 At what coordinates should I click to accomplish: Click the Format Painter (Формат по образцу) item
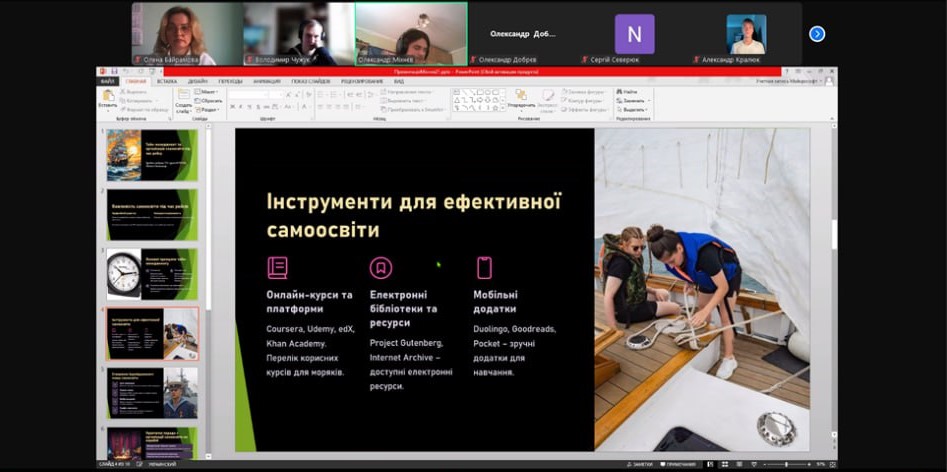[x=144, y=110]
